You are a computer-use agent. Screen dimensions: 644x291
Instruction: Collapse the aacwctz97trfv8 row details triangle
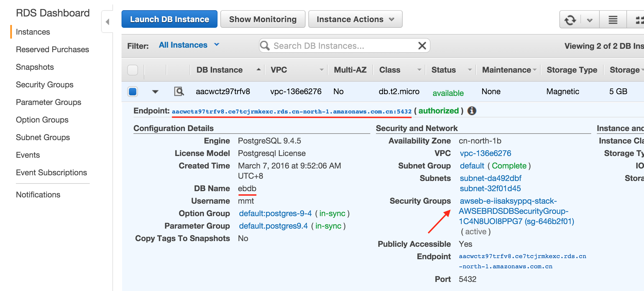(155, 92)
